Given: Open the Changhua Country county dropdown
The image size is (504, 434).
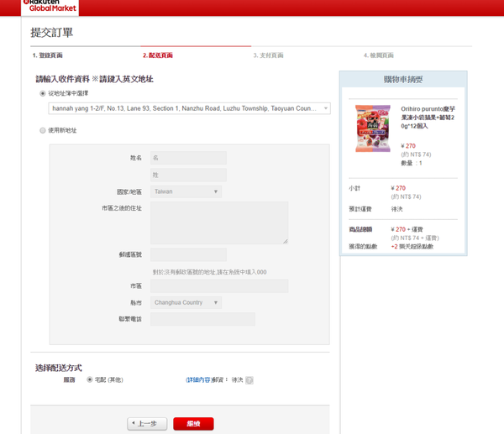Looking at the screenshot, I should pos(186,302).
